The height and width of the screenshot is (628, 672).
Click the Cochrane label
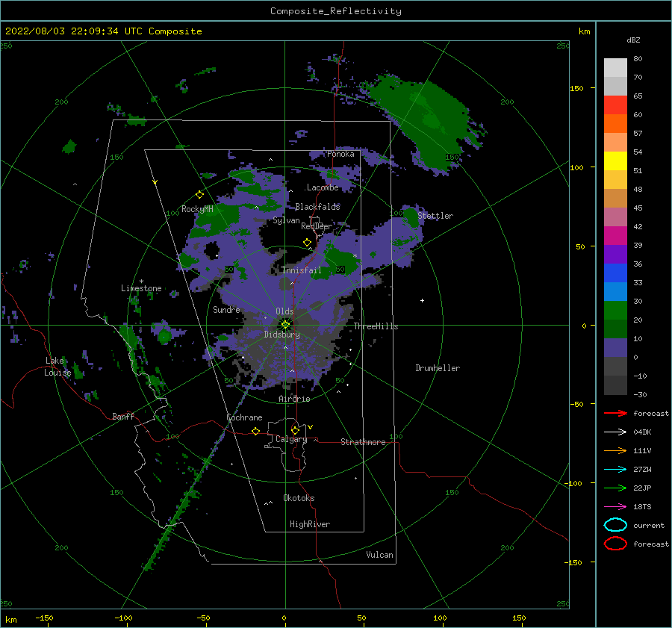(244, 417)
